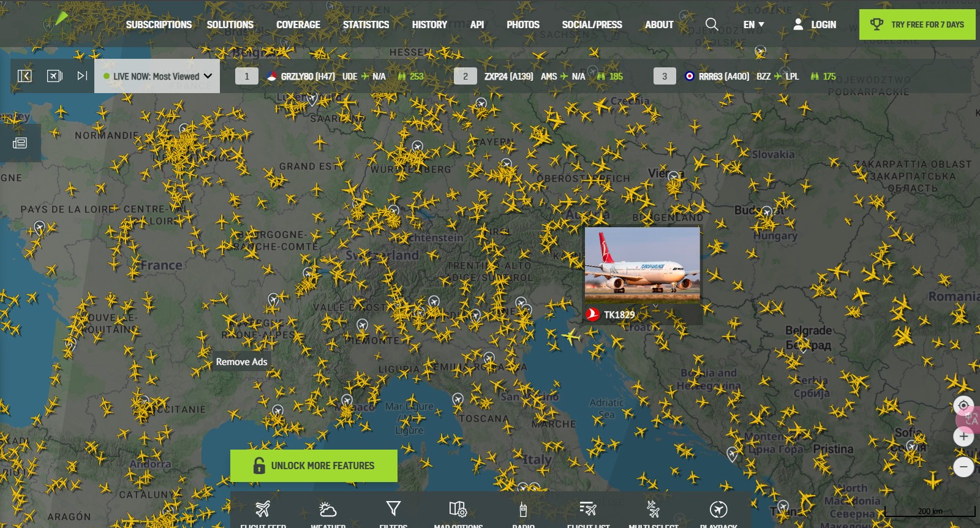
Task: Click the translate overlay icon
Action: point(971,420)
